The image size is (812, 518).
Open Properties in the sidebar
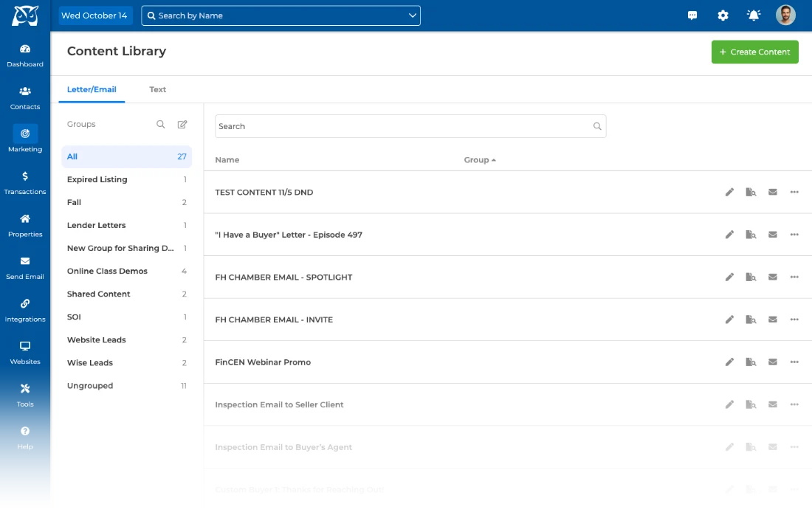coord(25,226)
